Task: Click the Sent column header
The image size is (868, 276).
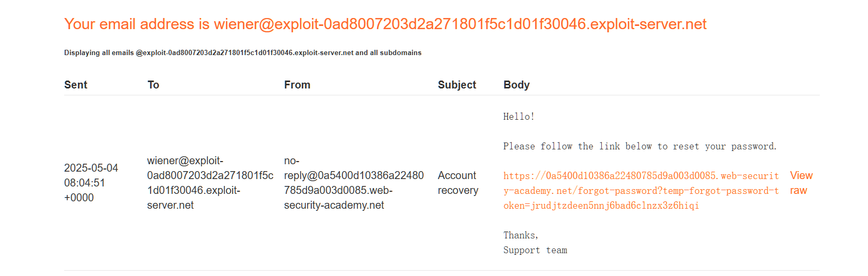Action: point(76,85)
